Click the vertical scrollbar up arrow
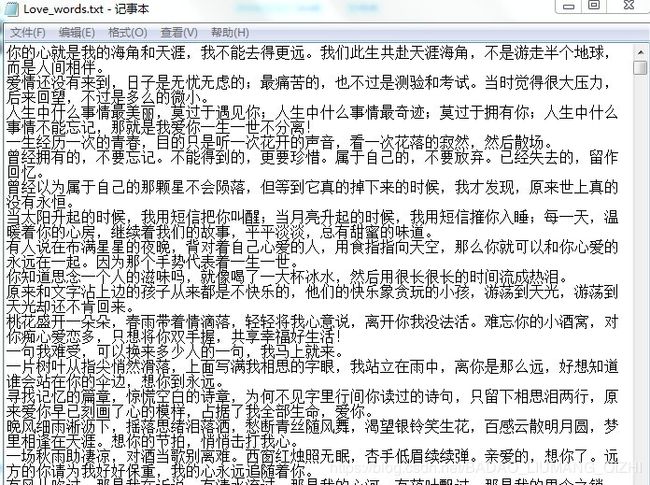650x485 pixels. coord(640,52)
